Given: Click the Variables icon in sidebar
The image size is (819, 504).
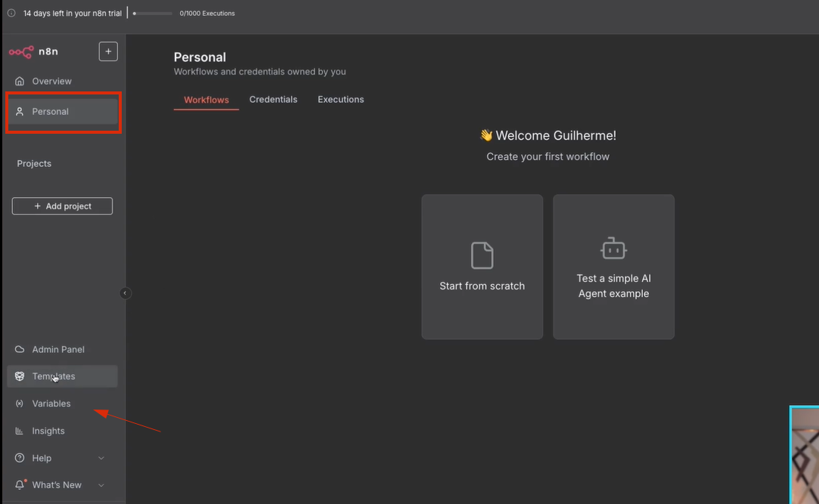Looking at the screenshot, I should (x=20, y=404).
